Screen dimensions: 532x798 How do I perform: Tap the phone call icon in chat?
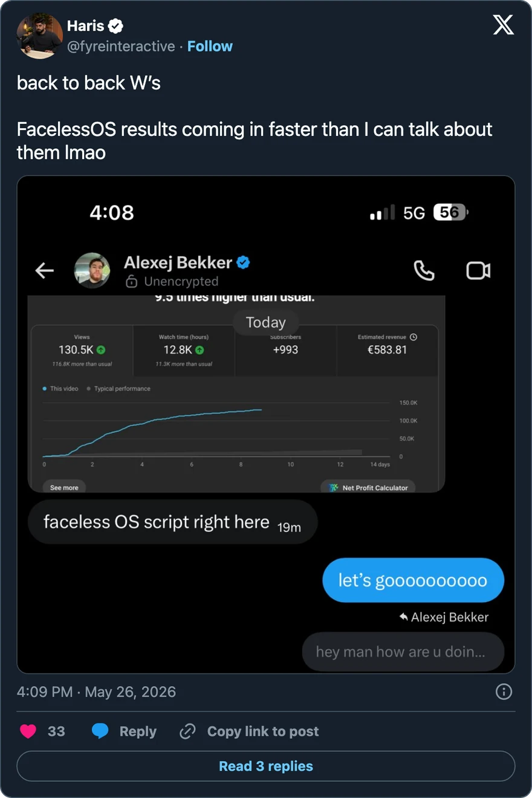click(424, 271)
